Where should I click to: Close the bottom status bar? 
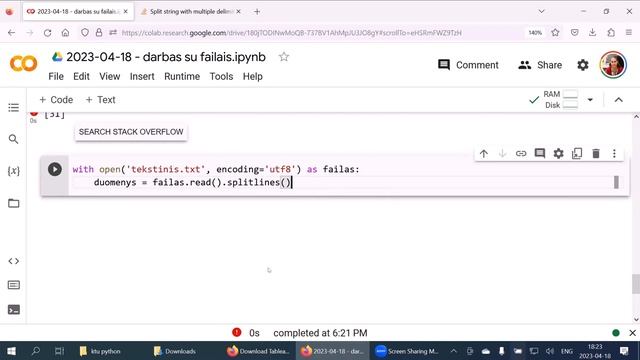tap(632, 333)
